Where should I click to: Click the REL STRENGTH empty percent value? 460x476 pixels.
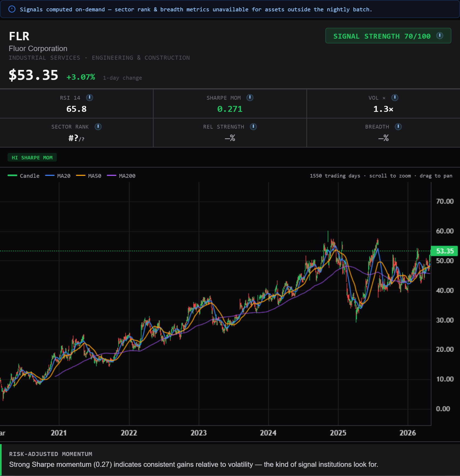230,138
